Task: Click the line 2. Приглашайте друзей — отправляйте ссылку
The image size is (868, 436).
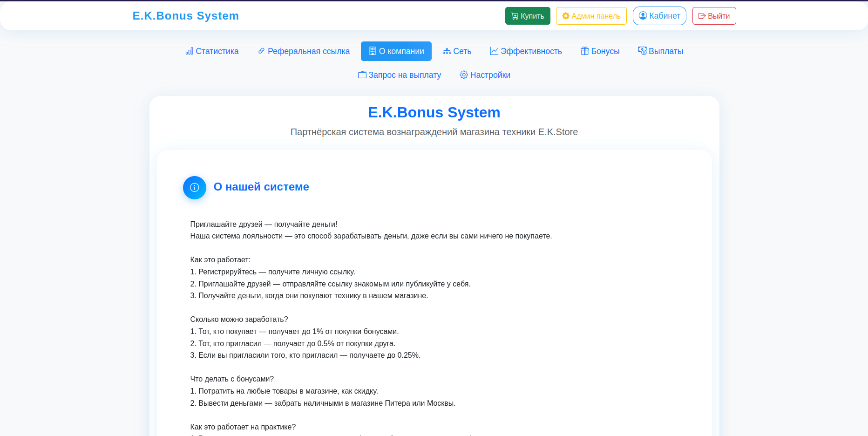Action: 331,284
